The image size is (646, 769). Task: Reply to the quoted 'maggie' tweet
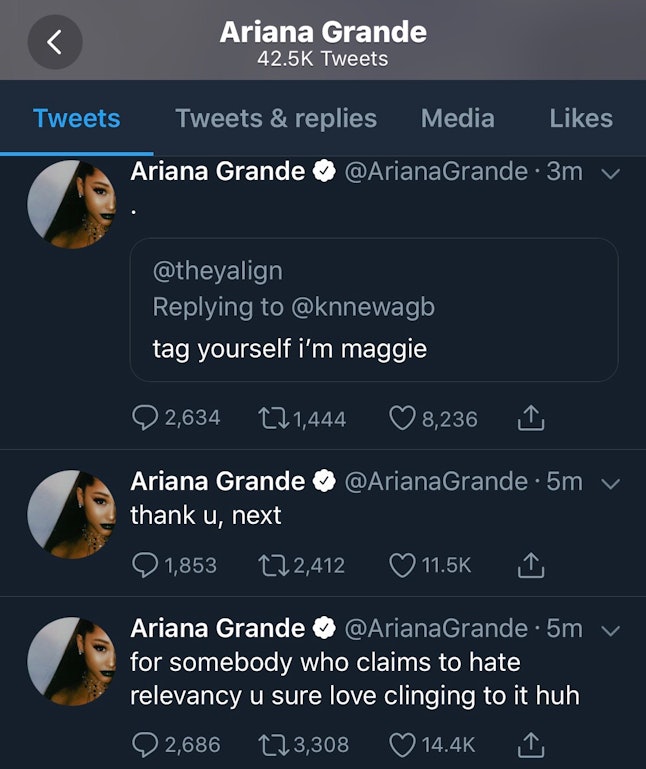tap(146, 418)
